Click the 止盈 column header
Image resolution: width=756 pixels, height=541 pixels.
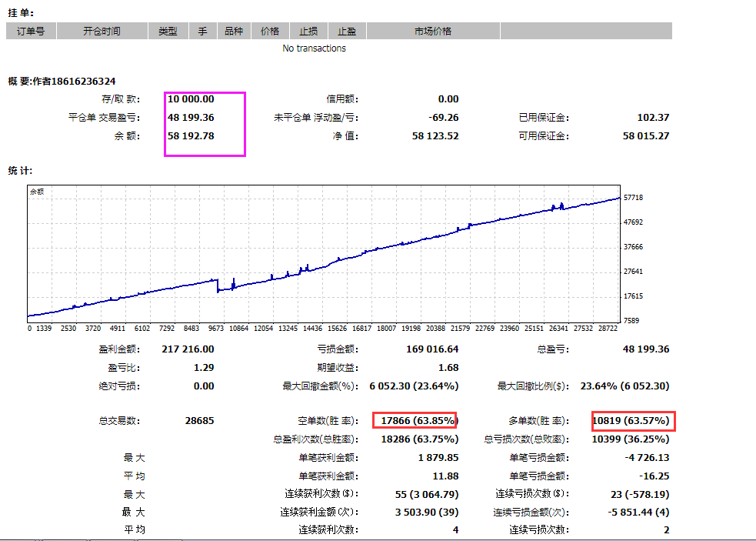(x=347, y=31)
